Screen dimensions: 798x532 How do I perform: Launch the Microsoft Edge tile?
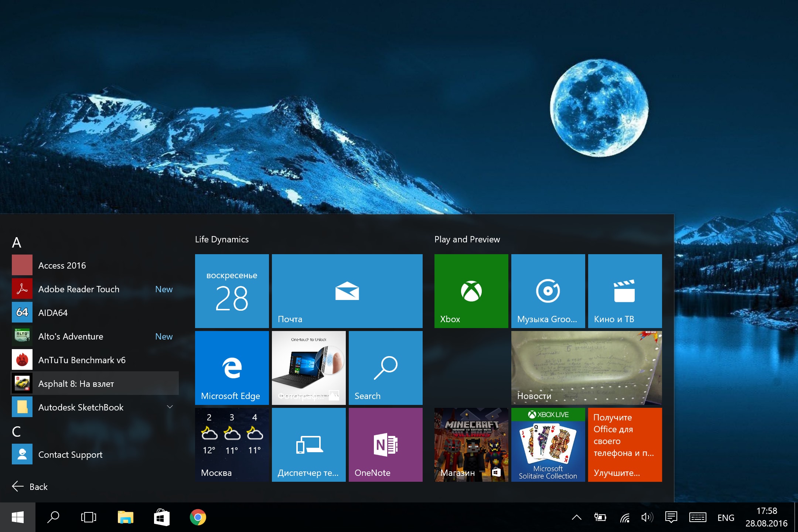[232, 368]
